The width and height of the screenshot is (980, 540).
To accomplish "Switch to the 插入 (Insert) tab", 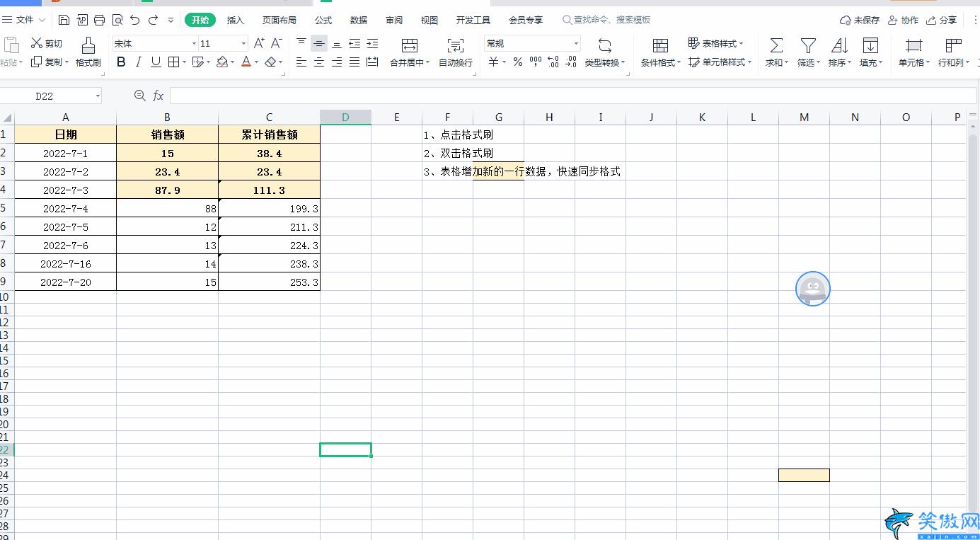I will click(x=236, y=20).
